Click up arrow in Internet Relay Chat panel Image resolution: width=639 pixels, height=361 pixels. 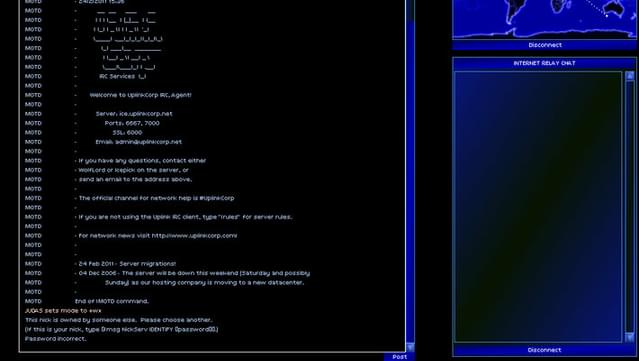coord(630,75)
